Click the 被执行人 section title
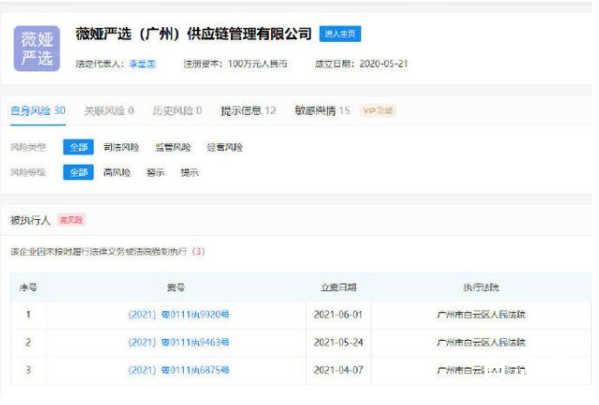Screen dimensions: 599x405 point(30,220)
